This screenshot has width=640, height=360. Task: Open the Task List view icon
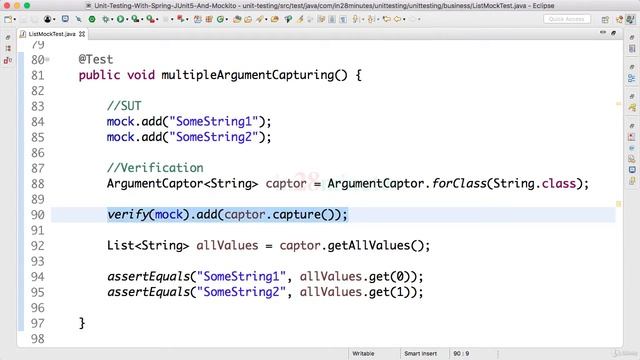[x=632, y=49]
